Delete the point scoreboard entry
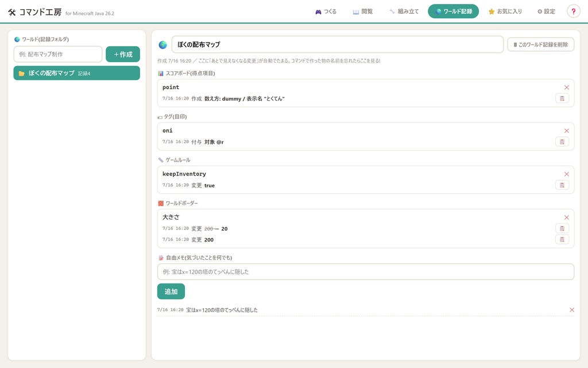588x368 pixels. coord(566,87)
